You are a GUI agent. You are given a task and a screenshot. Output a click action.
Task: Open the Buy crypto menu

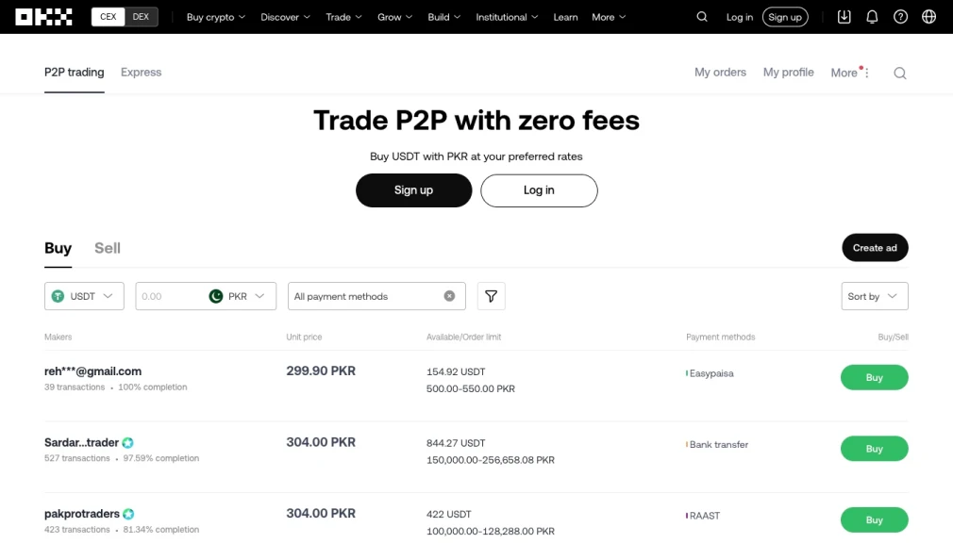click(215, 17)
